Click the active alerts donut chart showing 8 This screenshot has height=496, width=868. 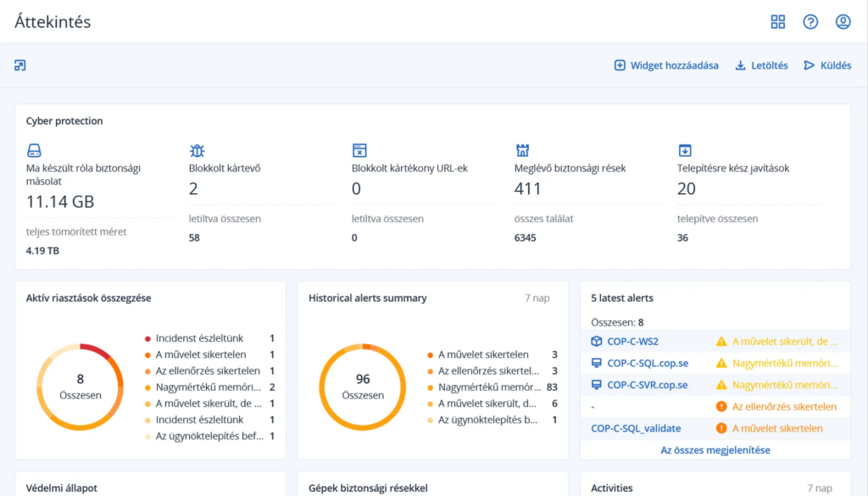(81, 387)
